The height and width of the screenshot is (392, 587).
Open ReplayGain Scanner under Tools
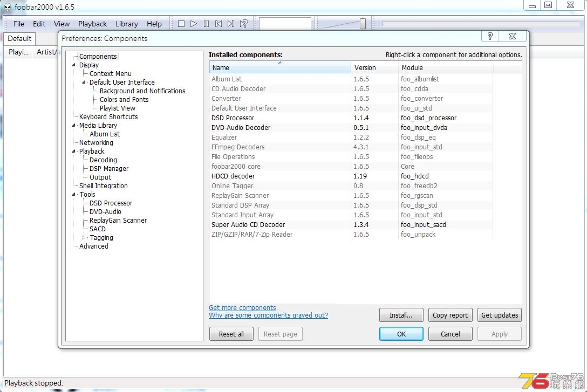click(x=118, y=221)
